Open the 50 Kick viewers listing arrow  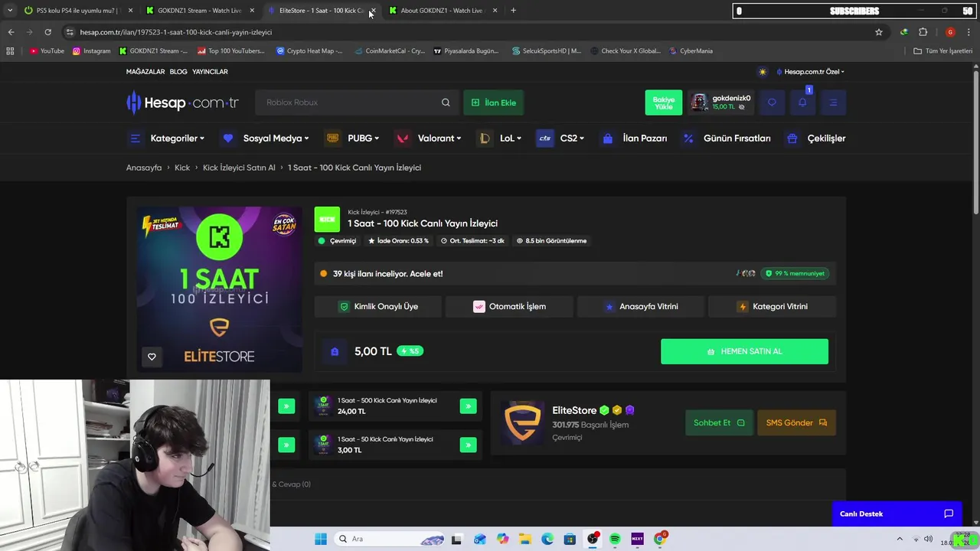tap(468, 445)
